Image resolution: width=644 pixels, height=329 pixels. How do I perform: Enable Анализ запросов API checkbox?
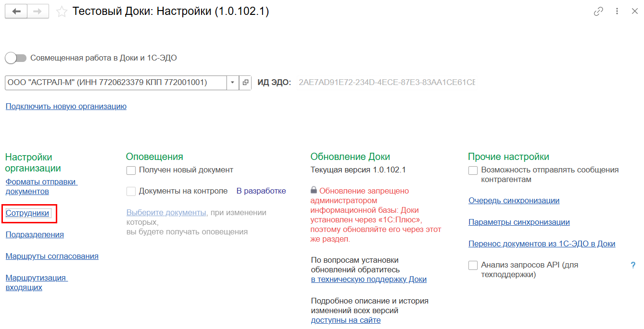coord(473,265)
